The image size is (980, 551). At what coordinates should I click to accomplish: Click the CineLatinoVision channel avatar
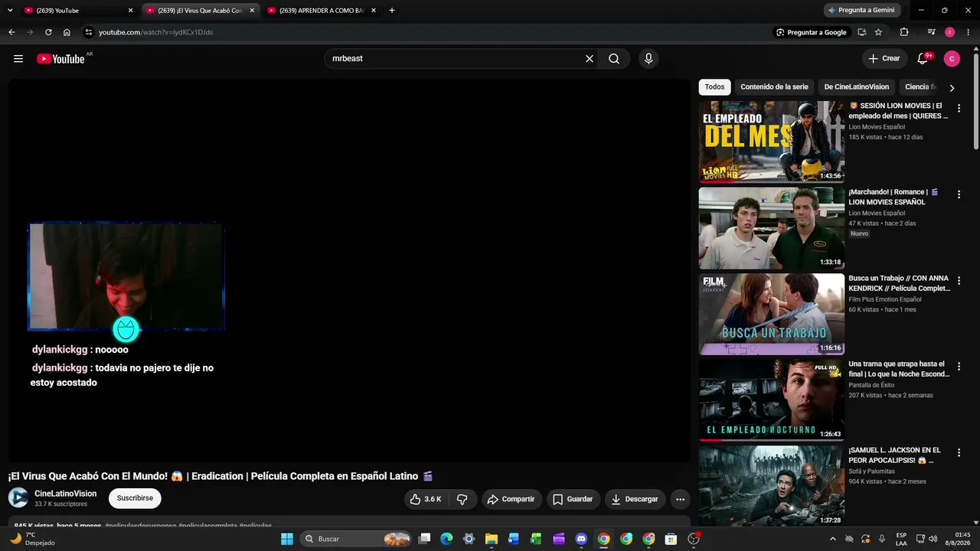click(x=18, y=498)
